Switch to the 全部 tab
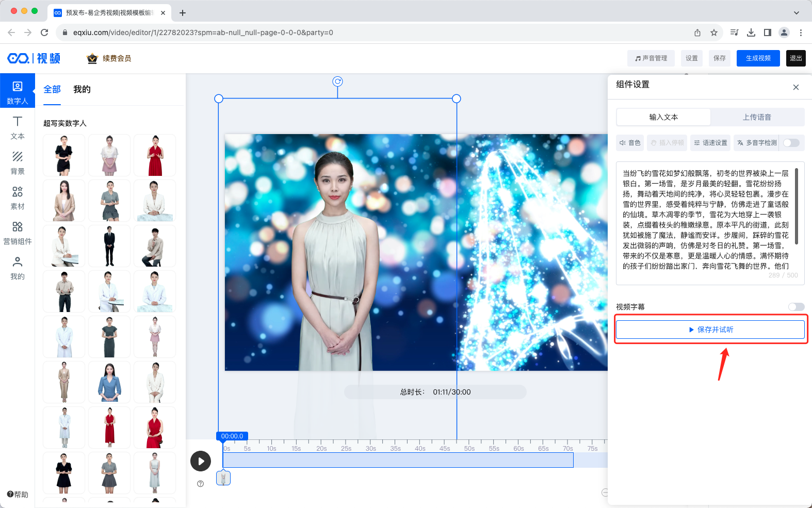 52,90
